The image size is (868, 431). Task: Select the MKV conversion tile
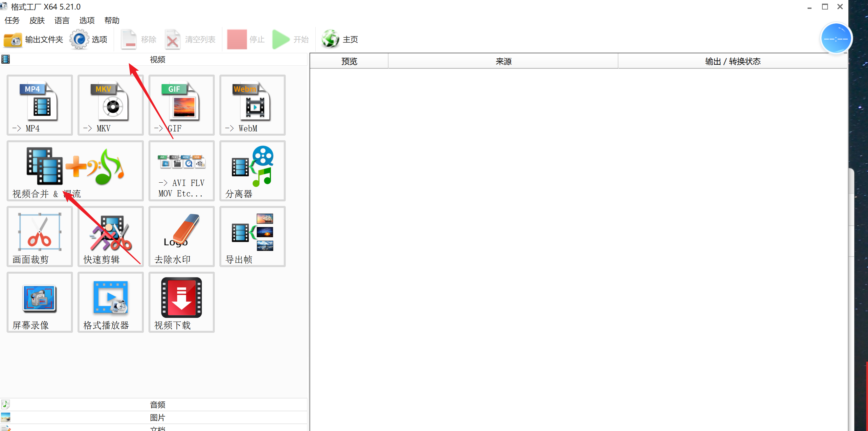pos(111,105)
